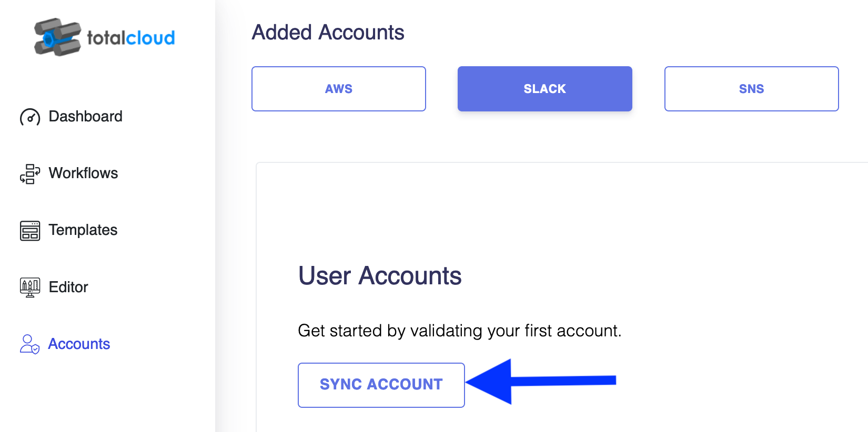Click the User Accounts heading
The image size is (868, 432).
[x=380, y=276]
